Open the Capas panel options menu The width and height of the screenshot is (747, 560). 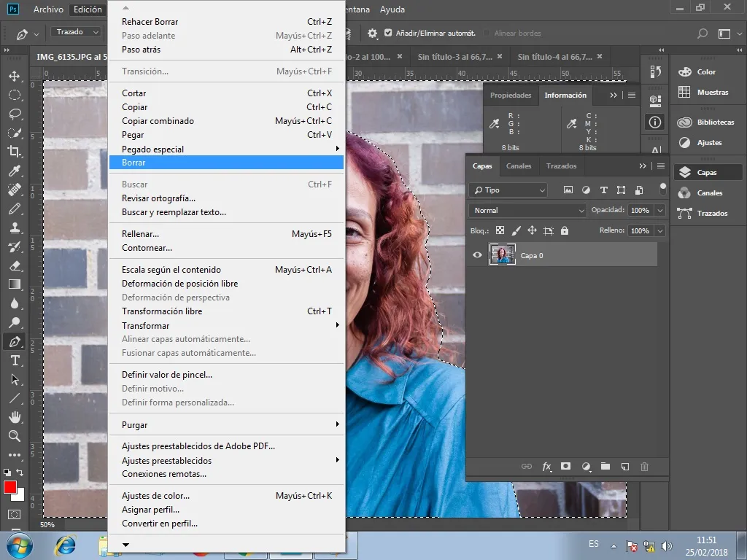point(661,166)
